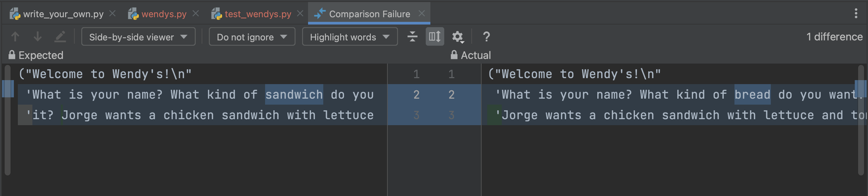Image resolution: width=868 pixels, height=196 pixels.
Task: Jump to the previous difference using the up arrow
Action: point(15,37)
